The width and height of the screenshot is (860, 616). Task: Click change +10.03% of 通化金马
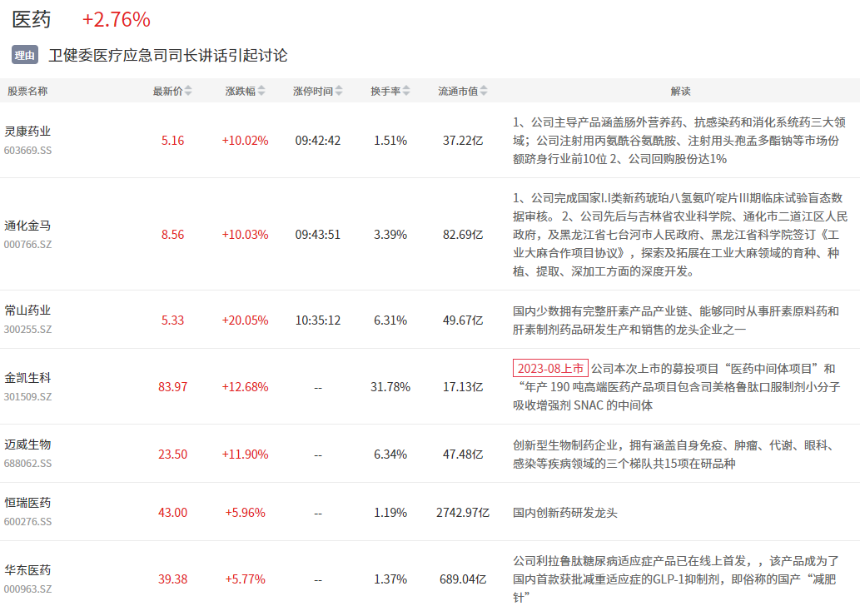[x=245, y=235]
